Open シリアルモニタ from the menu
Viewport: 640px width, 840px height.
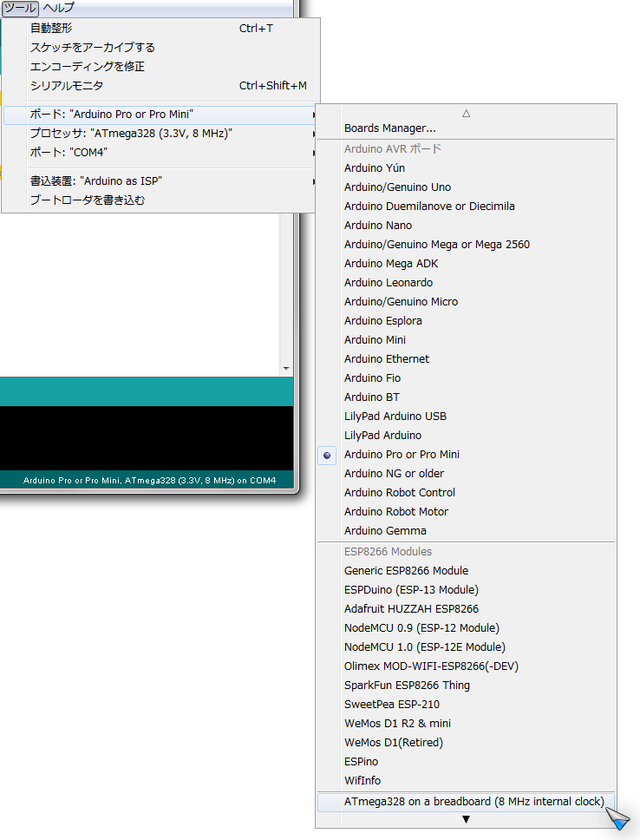click(x=160, y=86)
